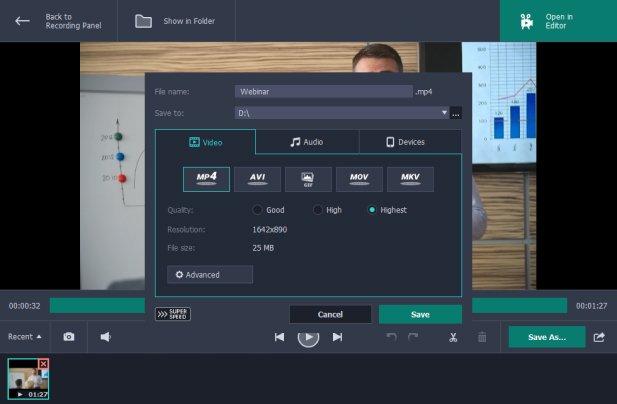Jump to previous frame
The image size is (617, 404).
(x=279, y=337)
